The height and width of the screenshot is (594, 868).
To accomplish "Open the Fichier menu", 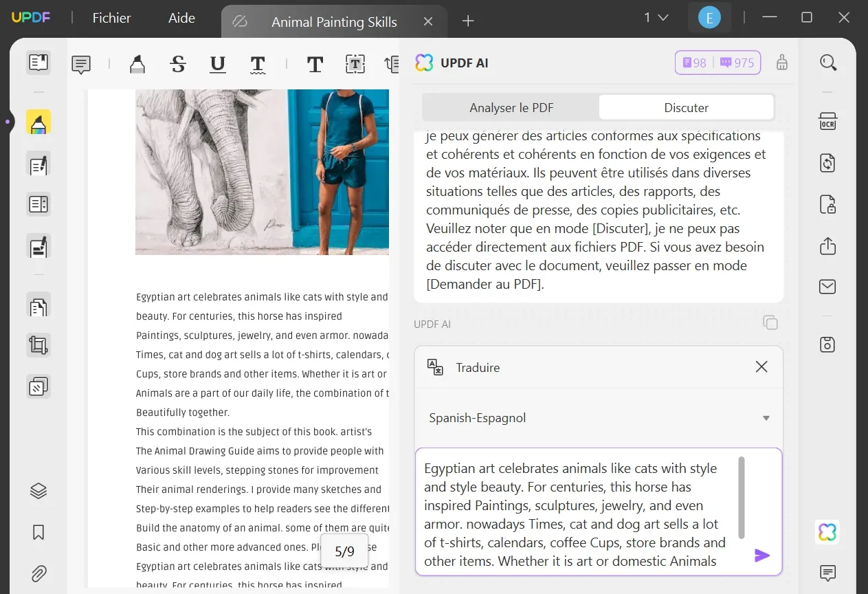I will pos(111,18).
